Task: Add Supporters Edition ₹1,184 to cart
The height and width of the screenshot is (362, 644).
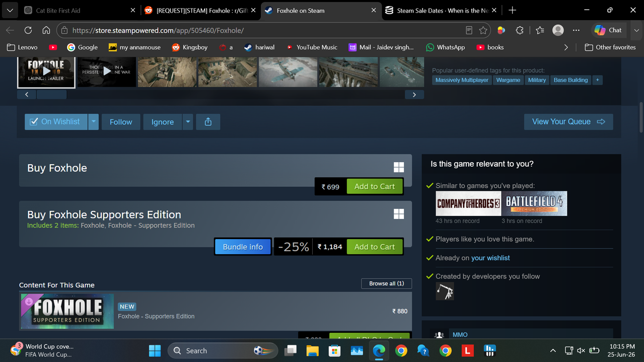Action: coord(375,247)
